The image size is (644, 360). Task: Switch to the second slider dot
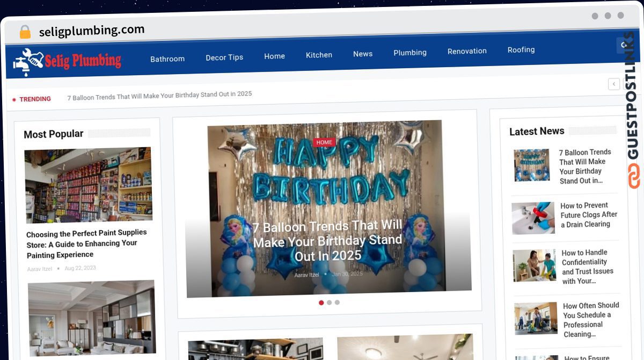(x=329, y=303)
